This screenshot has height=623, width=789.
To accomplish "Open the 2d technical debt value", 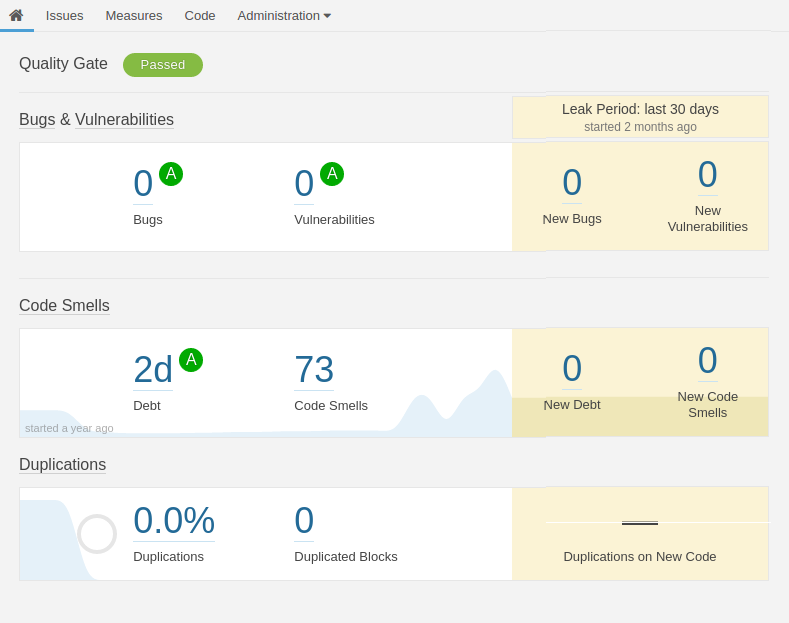I will pos(153,370).
